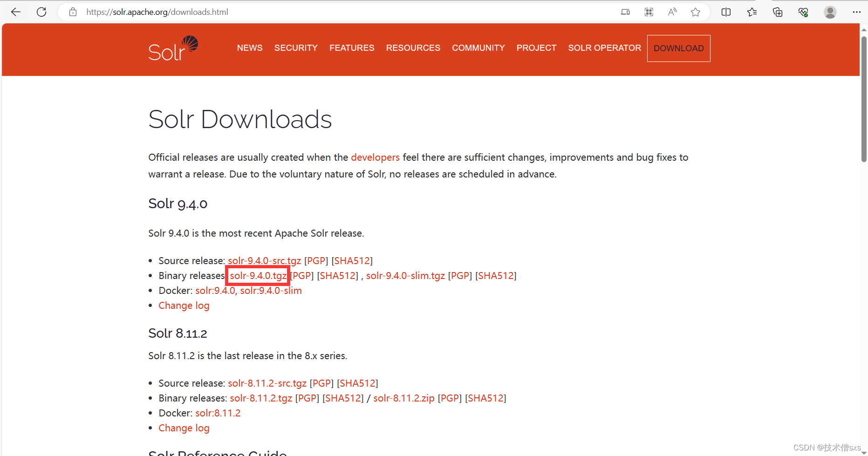Open the QR code icon in the address bar
This screenshot has height=456, width=868.
[x=649, y=12]
